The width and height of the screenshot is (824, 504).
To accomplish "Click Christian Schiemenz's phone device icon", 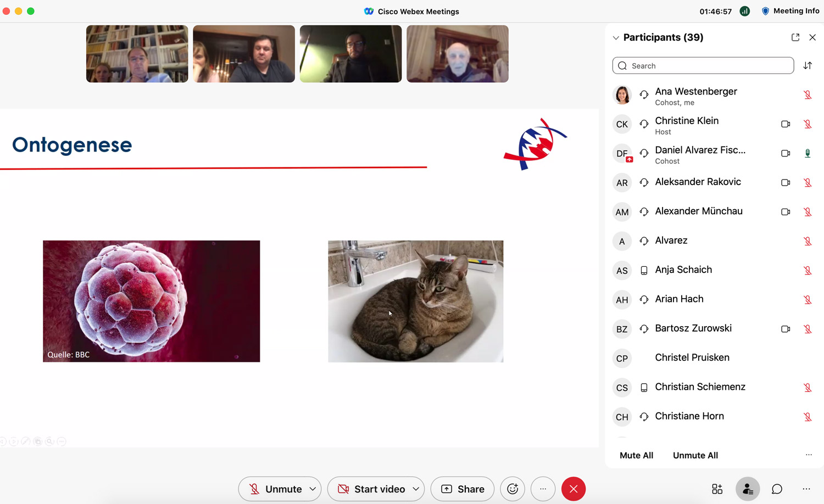I will [x=644, y=388].
